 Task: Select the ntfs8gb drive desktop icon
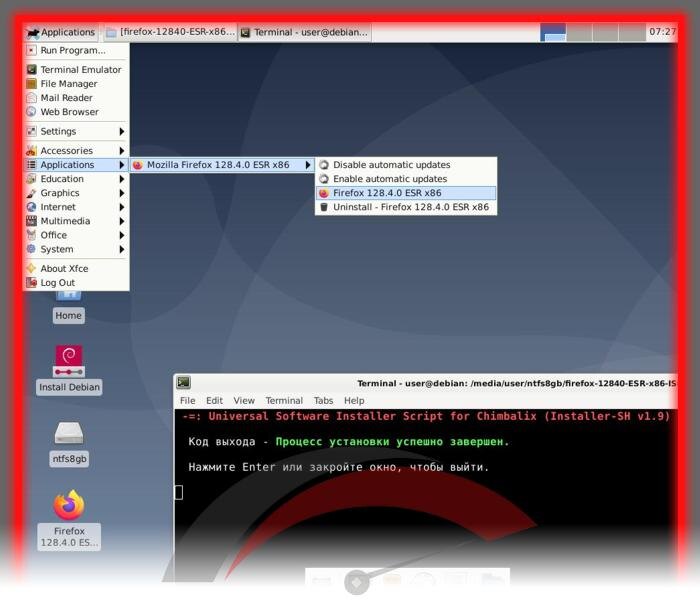click(x=69, y=444)
